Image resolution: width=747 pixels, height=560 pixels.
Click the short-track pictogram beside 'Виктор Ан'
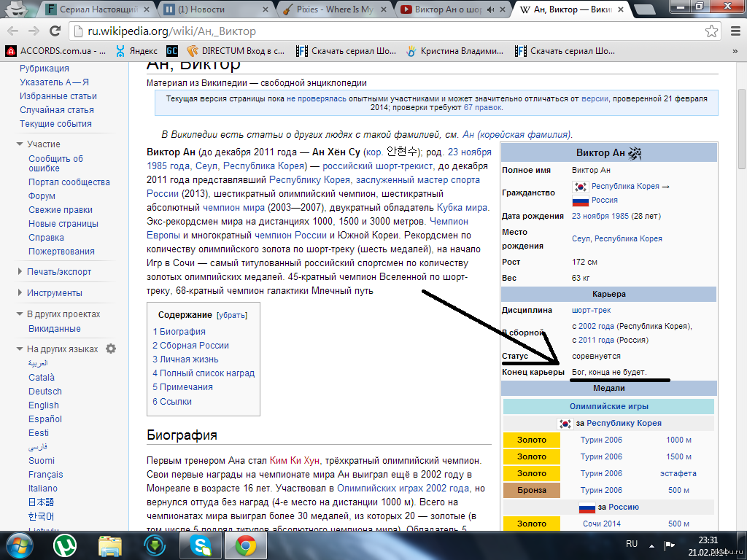[635, 153]
